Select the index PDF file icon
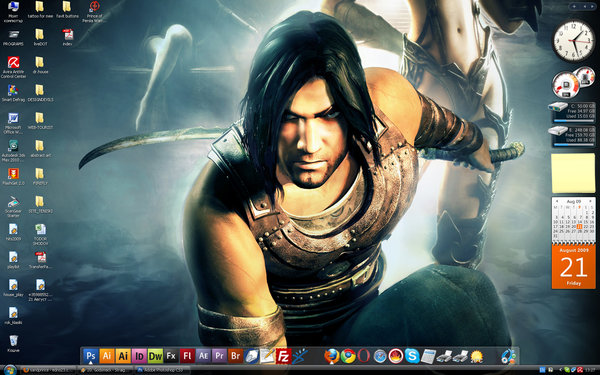600x375 pixels. (68, 37)
